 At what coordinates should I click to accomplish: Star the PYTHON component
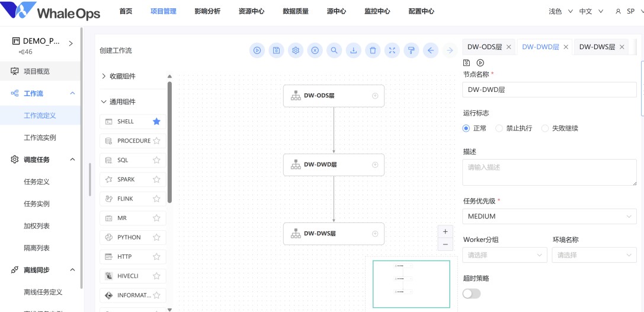[156, 237]
